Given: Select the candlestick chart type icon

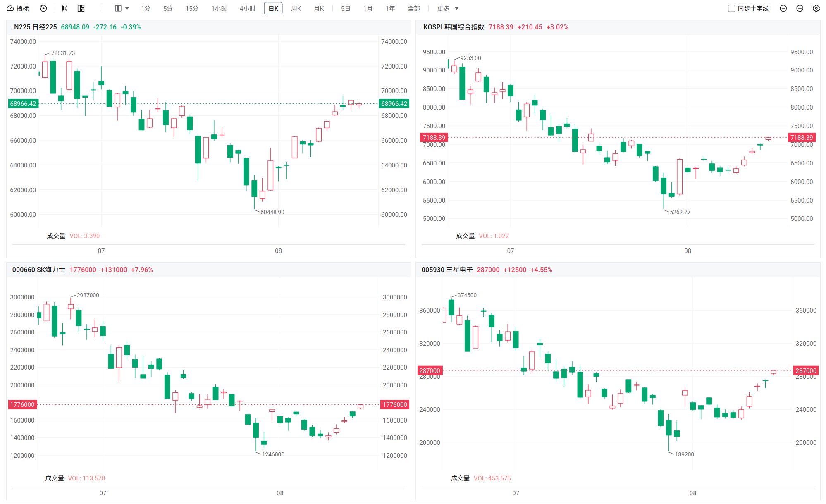Looking at the screenshot, I should point(64,8).
